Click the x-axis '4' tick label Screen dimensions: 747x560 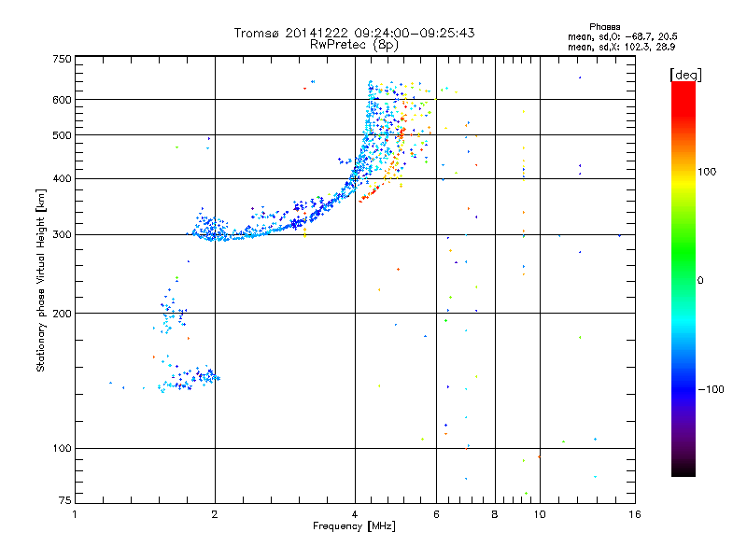pyautogui.click(x=355, y=514)
